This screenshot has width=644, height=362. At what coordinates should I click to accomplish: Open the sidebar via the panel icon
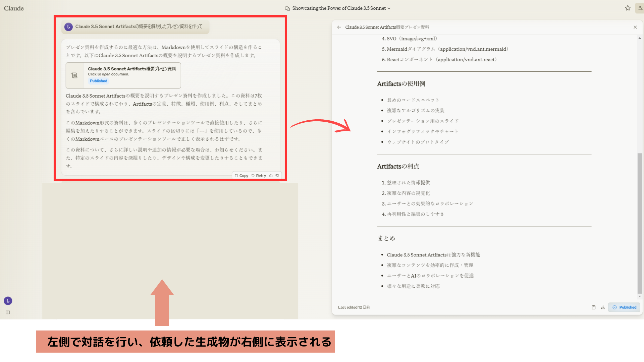pyautogui.click(x=8, y=312)
